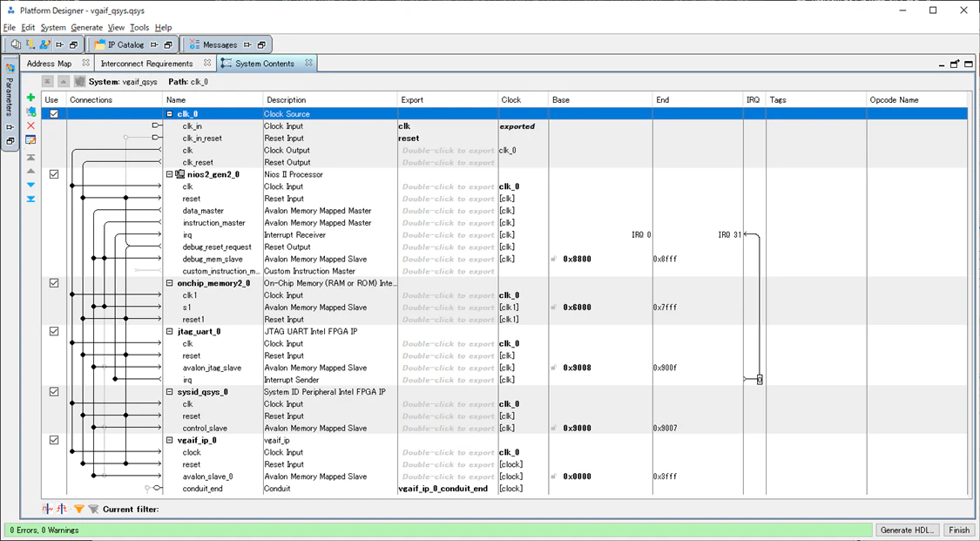Disable the Use checkbox for vgaif_ip_0
This screenshot has height=541, width=980.
click(54, 440)
